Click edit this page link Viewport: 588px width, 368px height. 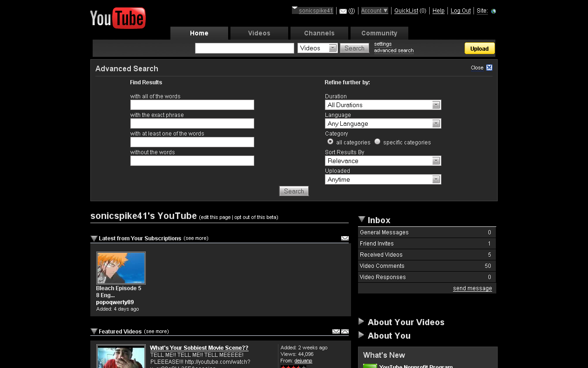215,217
